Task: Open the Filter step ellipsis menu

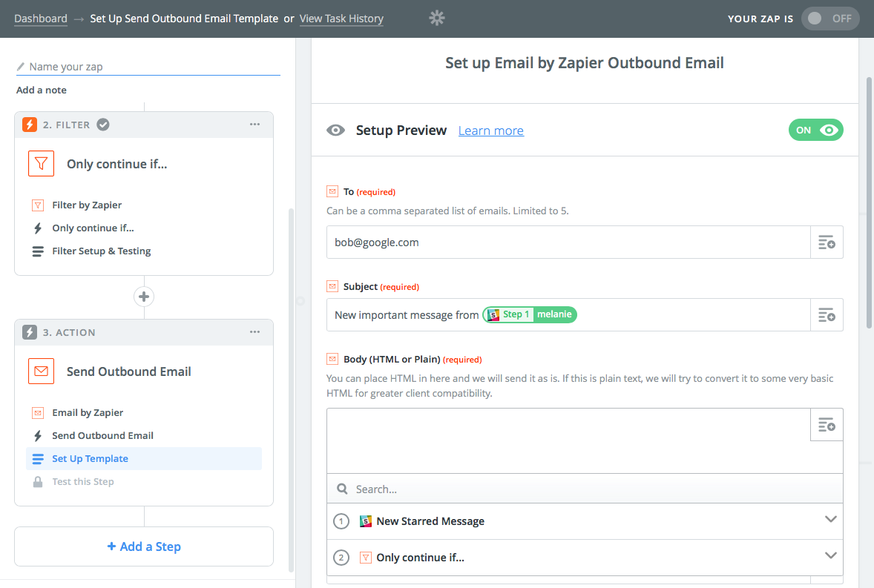Action: [x=254, y=124]
